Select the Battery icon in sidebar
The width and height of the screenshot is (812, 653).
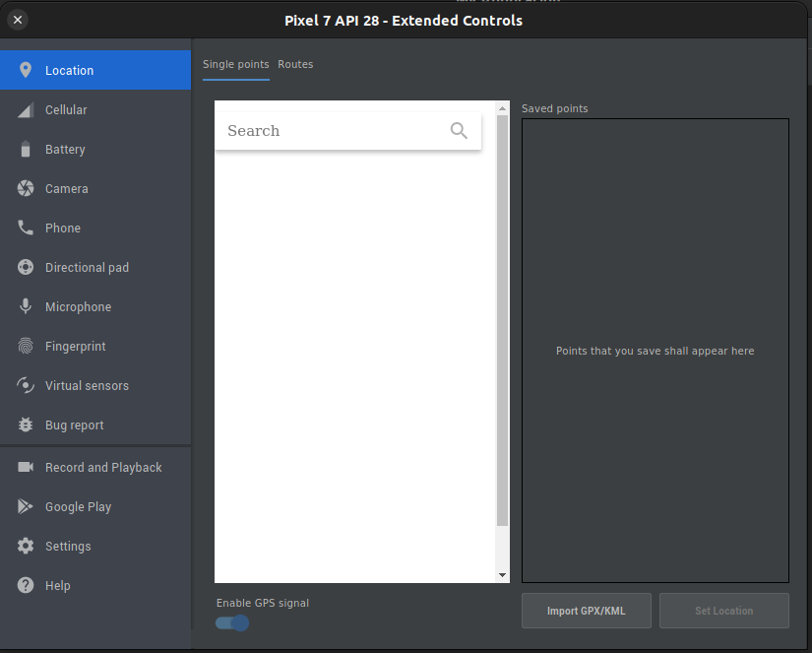click(26, 150)
